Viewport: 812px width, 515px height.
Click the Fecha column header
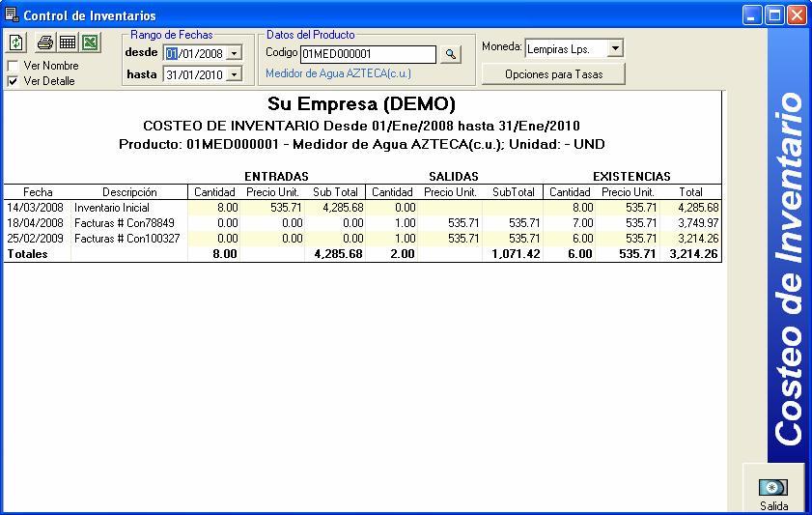tap(38, 192)
